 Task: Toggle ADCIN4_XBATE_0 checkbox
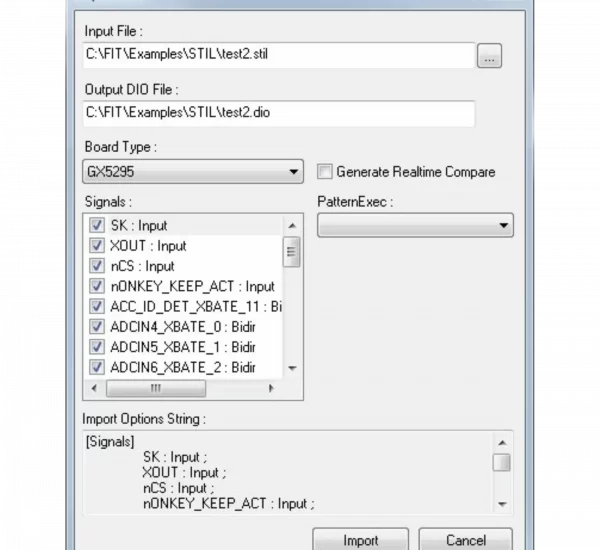97,327
